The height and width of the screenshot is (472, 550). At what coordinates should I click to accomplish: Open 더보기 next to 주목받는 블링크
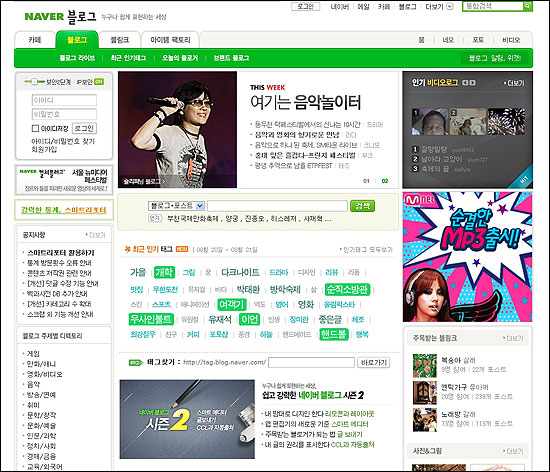(x=513, y=338)
